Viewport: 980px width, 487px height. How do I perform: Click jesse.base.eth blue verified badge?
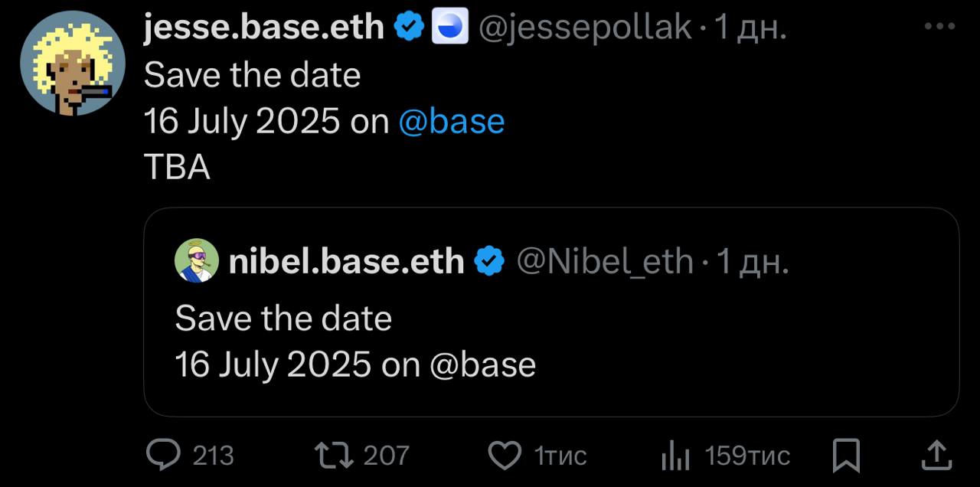[409, 28]
